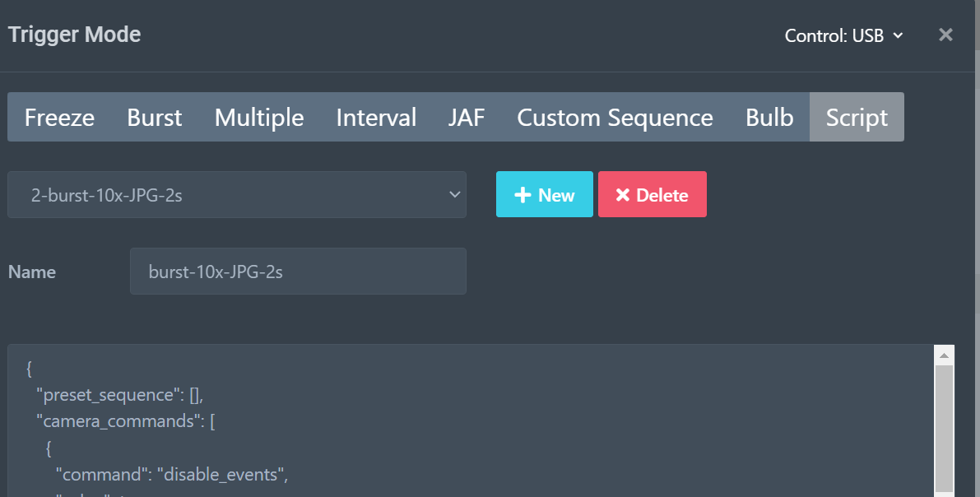Create a new script with New button
Image resolution: width=980 pixels, height=497 pixels.
[544, 195]
